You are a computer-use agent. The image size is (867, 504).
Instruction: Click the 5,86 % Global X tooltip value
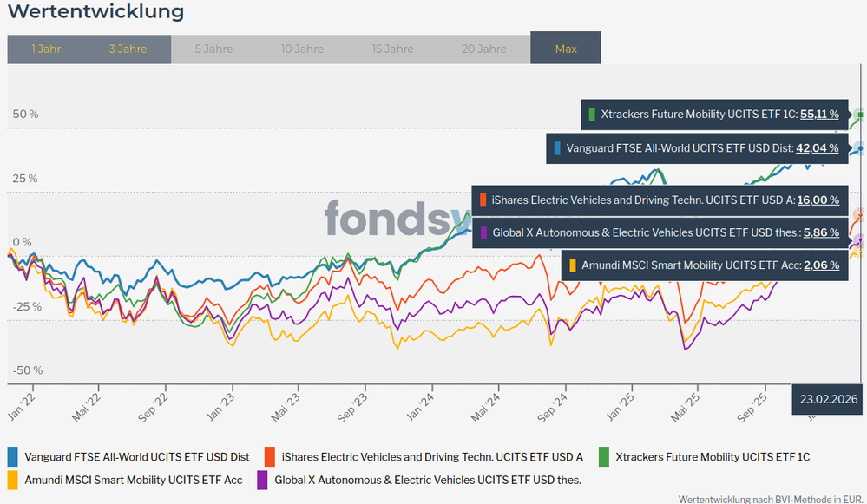821,232
